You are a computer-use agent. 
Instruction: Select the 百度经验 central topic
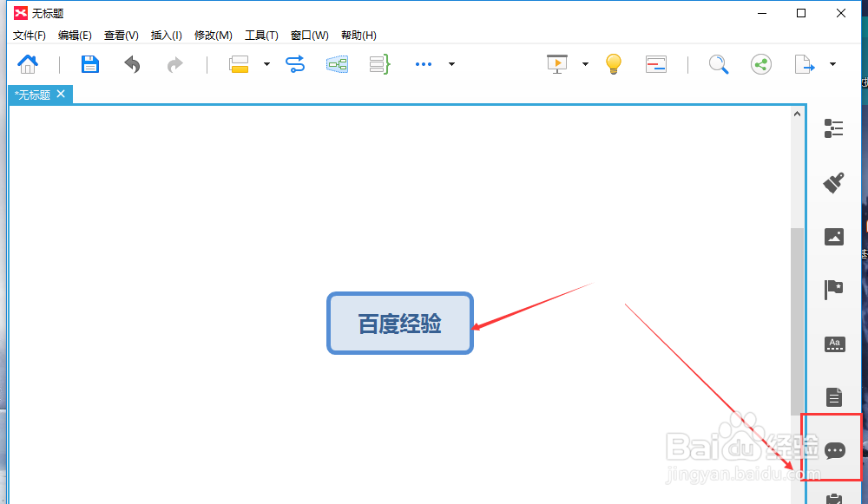(399, 323)
